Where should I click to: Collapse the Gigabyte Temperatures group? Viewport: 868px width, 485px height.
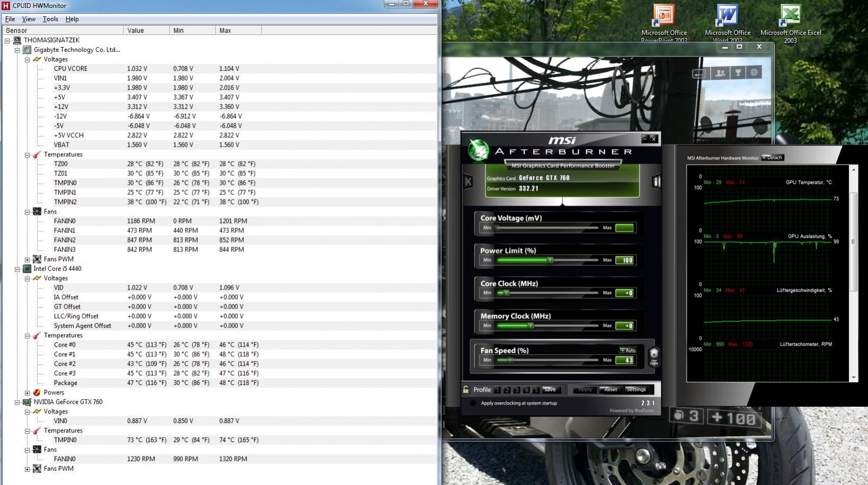[x=28, y=155]
